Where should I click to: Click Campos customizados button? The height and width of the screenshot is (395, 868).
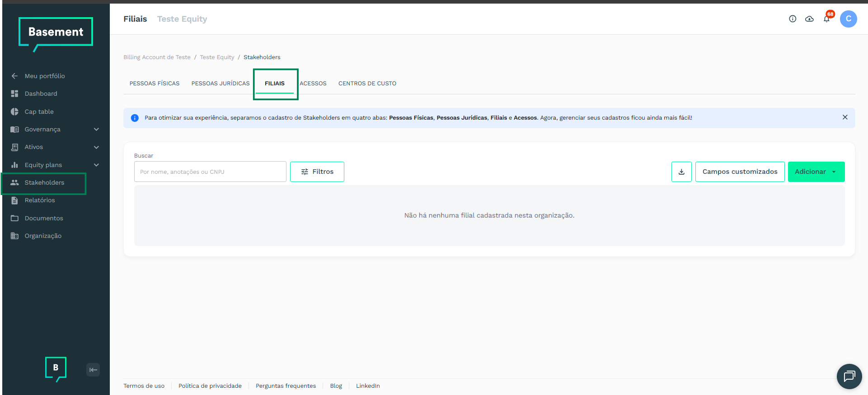tap(740, 172)
